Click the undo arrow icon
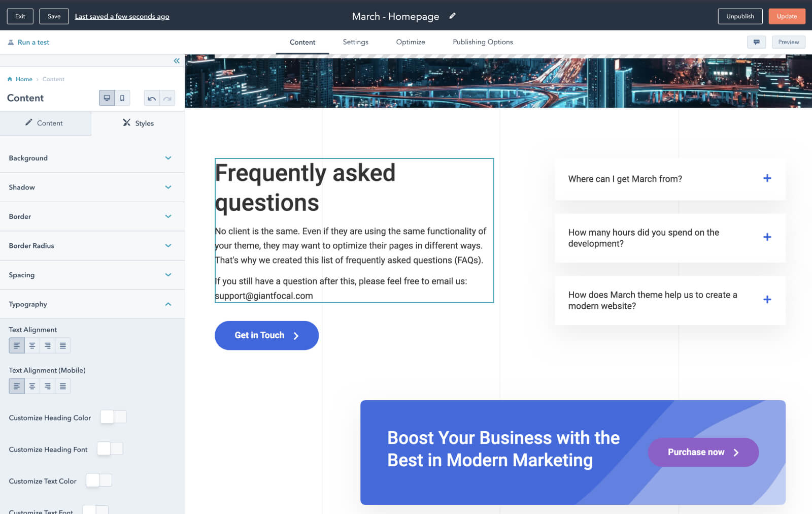 152,98
